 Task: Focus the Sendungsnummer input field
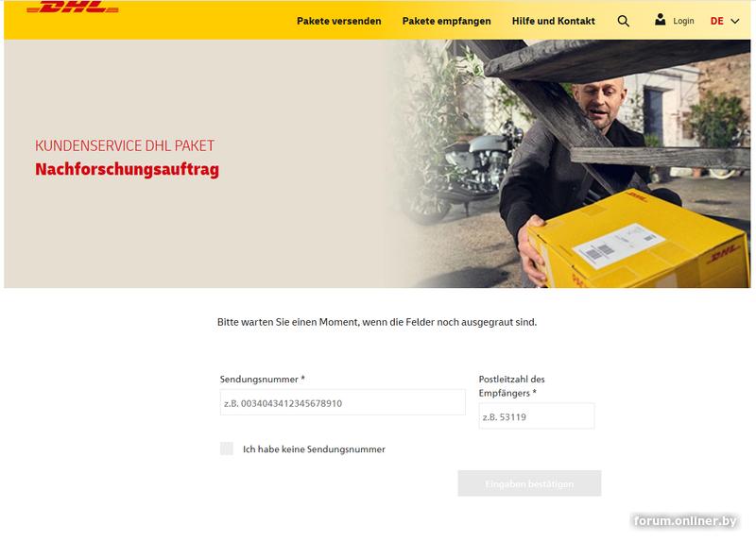(343, 402)
